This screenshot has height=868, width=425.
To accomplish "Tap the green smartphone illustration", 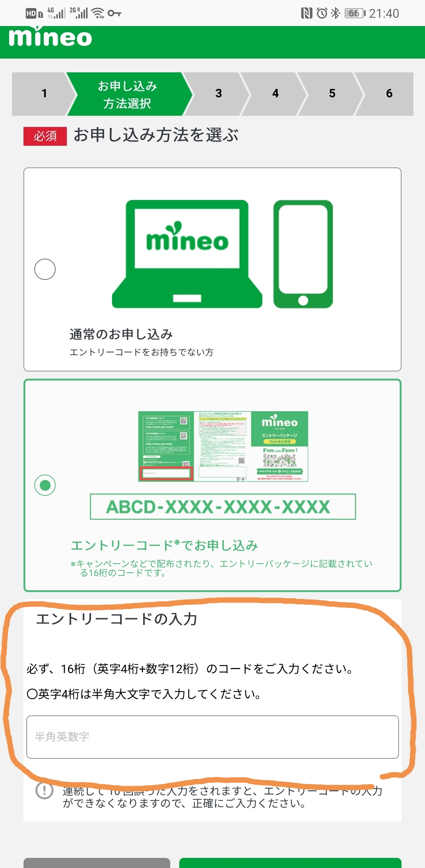I will pyautogui.click(x=303, y=254).
